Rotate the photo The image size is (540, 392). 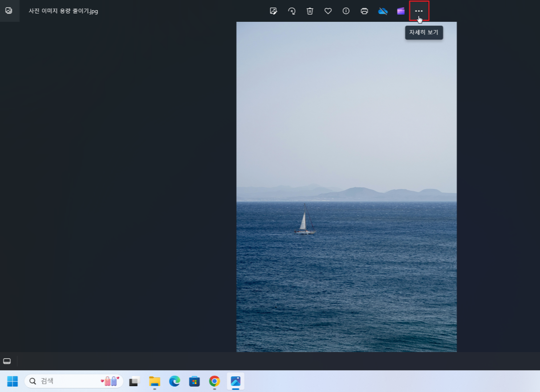coord(292,11)
